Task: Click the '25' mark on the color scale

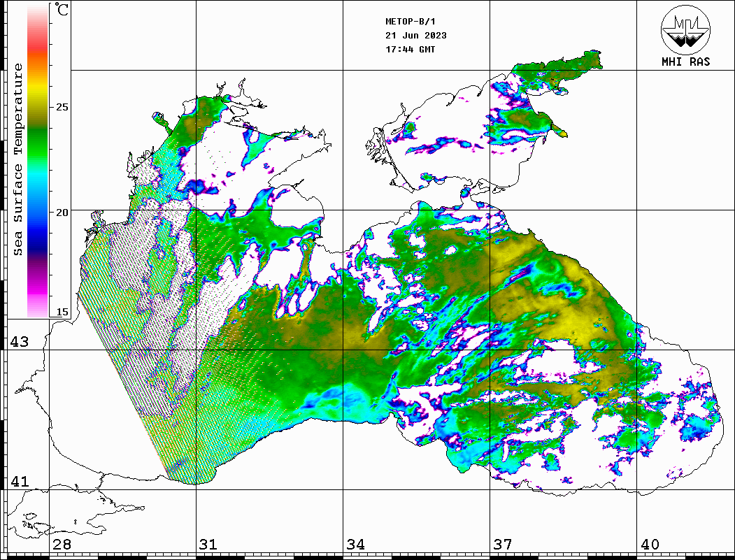Action: click(62, 107)
